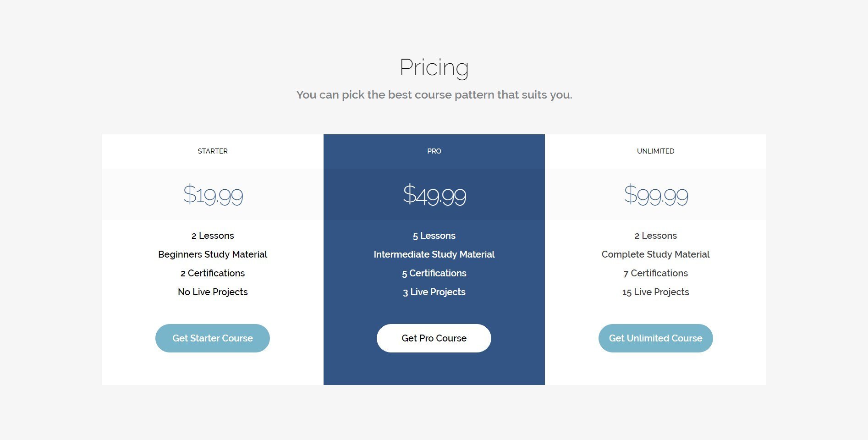Image resolution: width=868 pixels, height=440 pixels.
Task: Select the PRO plan header
Action: click(x=434, y=151)
